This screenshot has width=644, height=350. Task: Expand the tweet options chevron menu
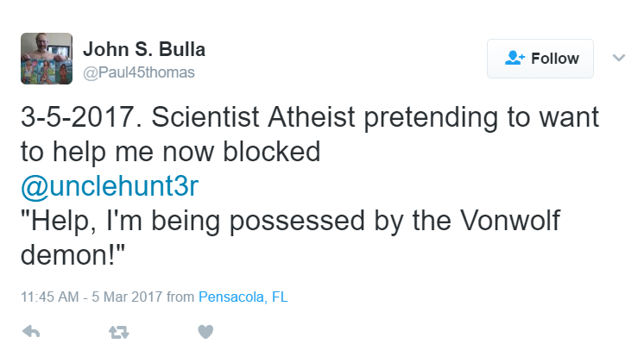click(619, 58)
